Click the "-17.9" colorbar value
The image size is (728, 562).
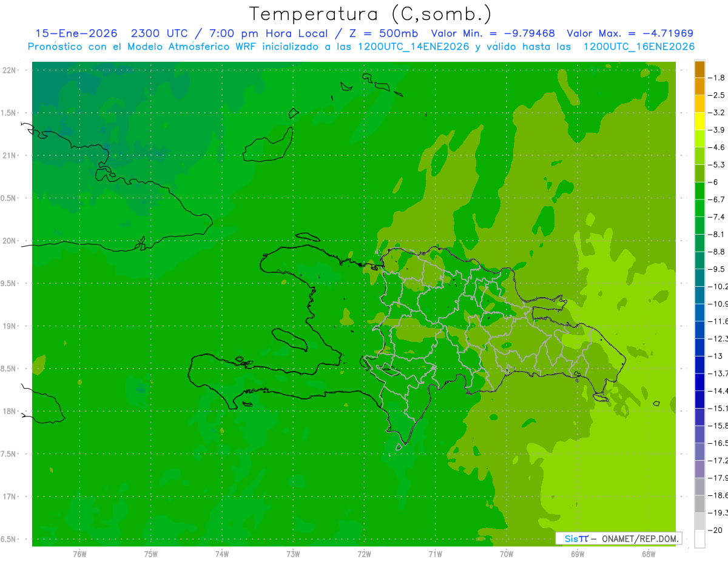click(x=718, y=478)
